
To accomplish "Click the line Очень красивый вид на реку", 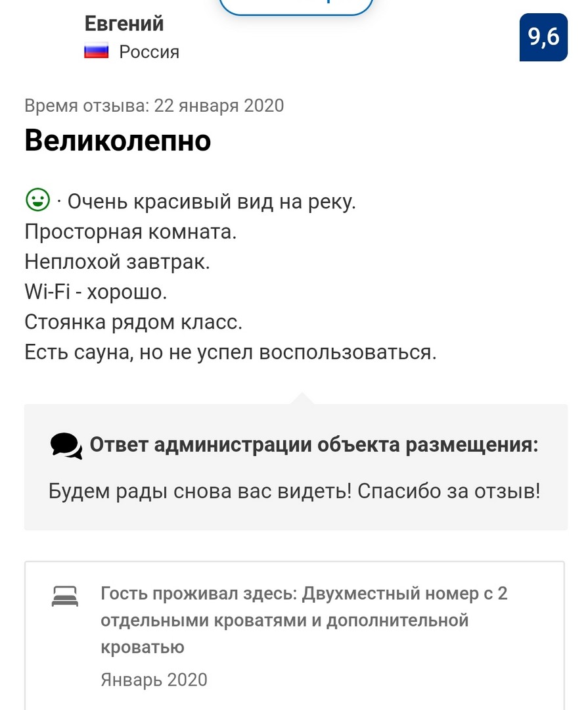I will 212,202.
